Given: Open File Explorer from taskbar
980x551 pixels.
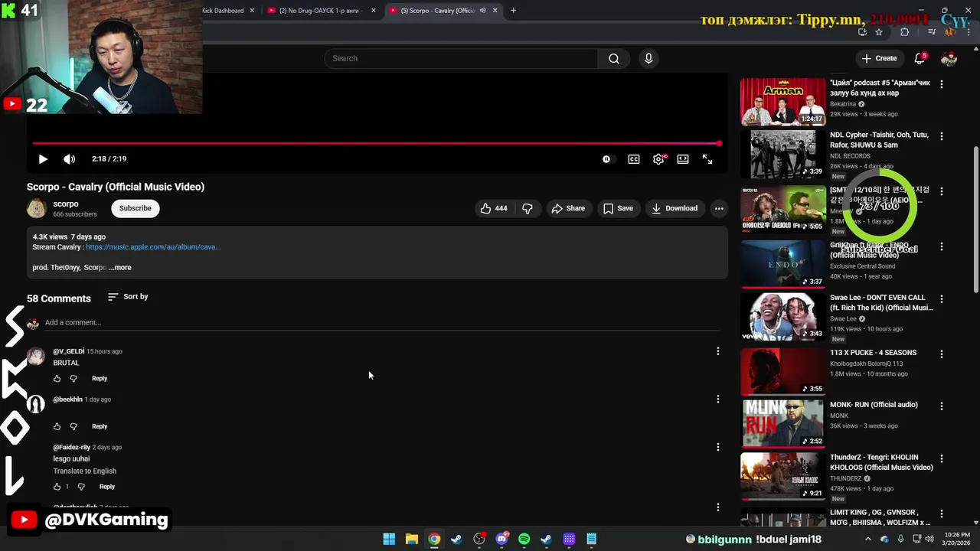Looking at the screenshot, I should tap(411, 539).
